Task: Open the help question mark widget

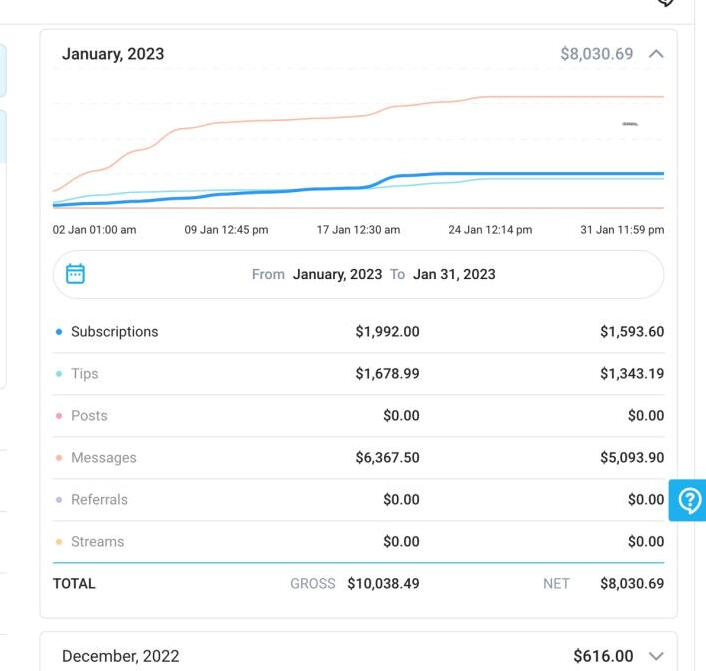Action: (x=689, y=500)
